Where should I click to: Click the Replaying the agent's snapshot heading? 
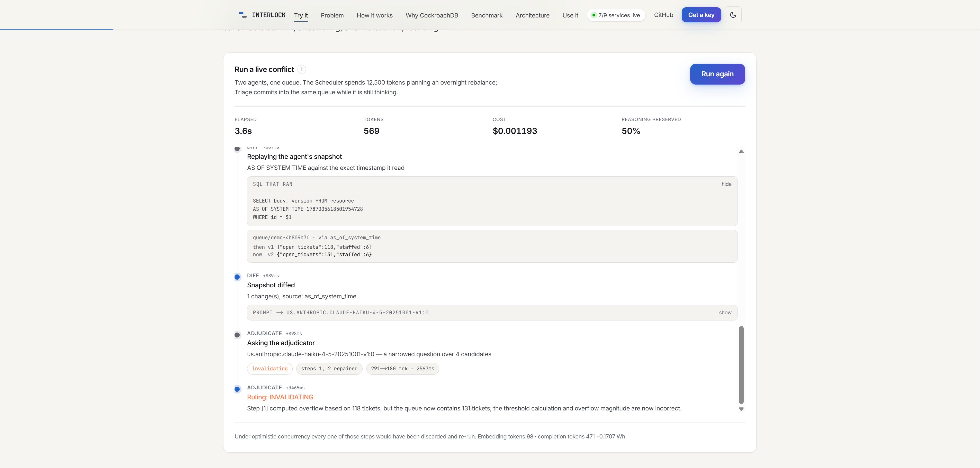pyautogui.click(x=294, y=157)
